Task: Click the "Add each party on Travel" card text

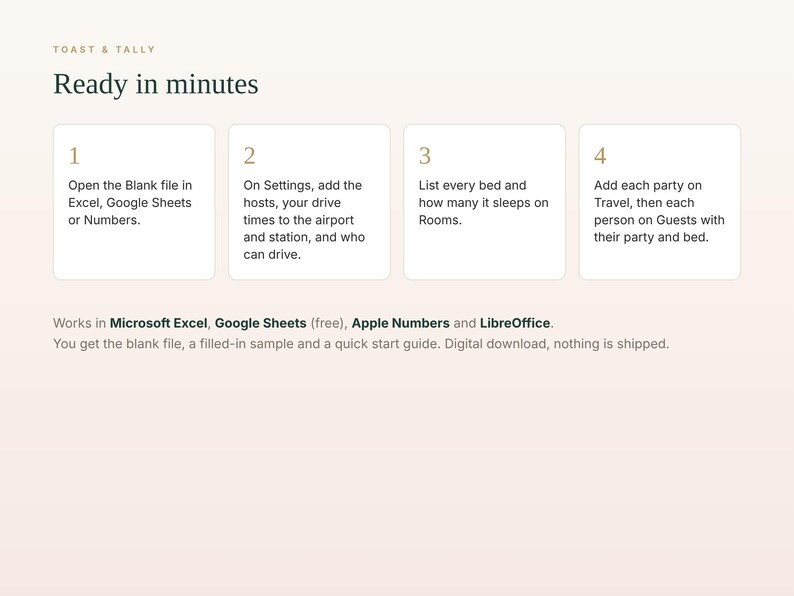Action: click(x=659, y=211)
